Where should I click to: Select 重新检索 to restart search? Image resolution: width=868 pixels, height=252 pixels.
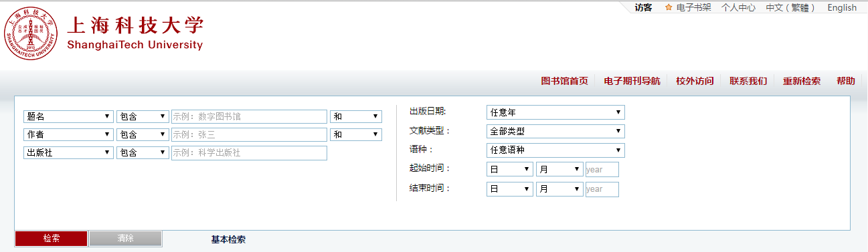coord(802,81)
